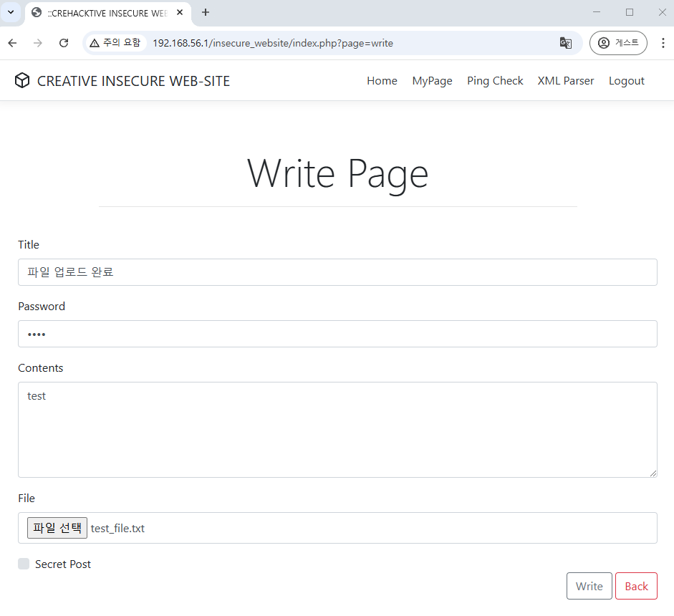Click the browser forward arrow

pos(38,43)
